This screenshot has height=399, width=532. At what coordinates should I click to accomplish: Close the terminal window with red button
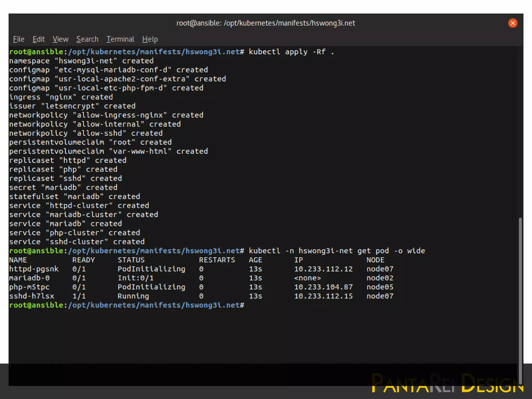tap(513, 23)
